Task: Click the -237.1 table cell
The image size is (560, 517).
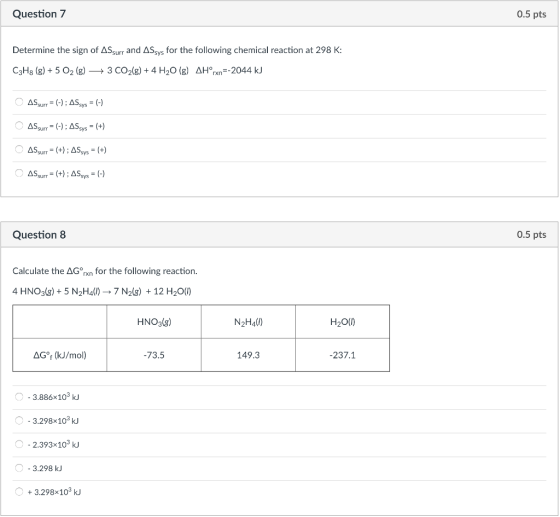Action: 342,355
